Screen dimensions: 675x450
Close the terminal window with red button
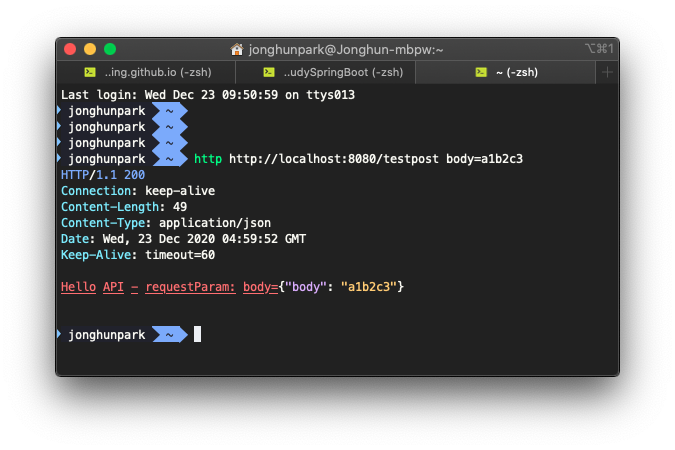(70, 49)
